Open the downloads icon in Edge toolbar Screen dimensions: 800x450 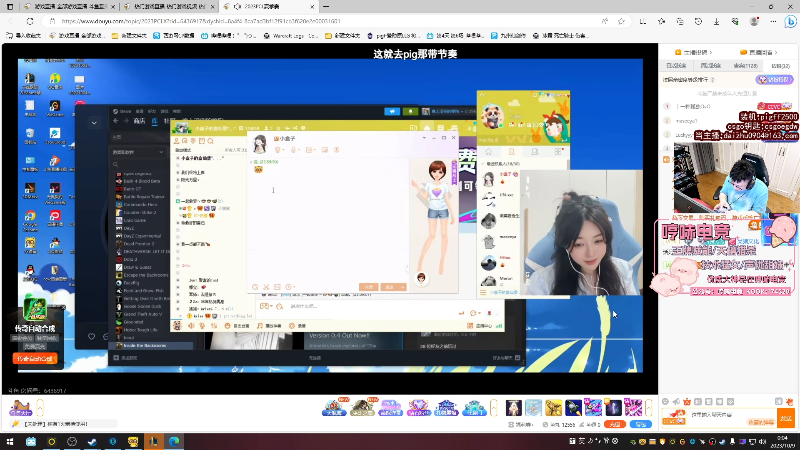[716, 21]
